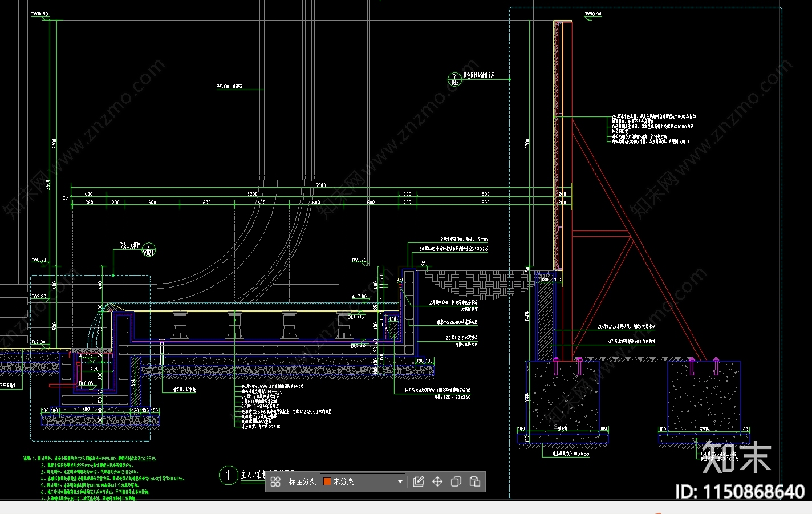The image size is (812, 514).
Task: Click the orange color swatch beside 未分类
Action: click(x=327, y=482)
